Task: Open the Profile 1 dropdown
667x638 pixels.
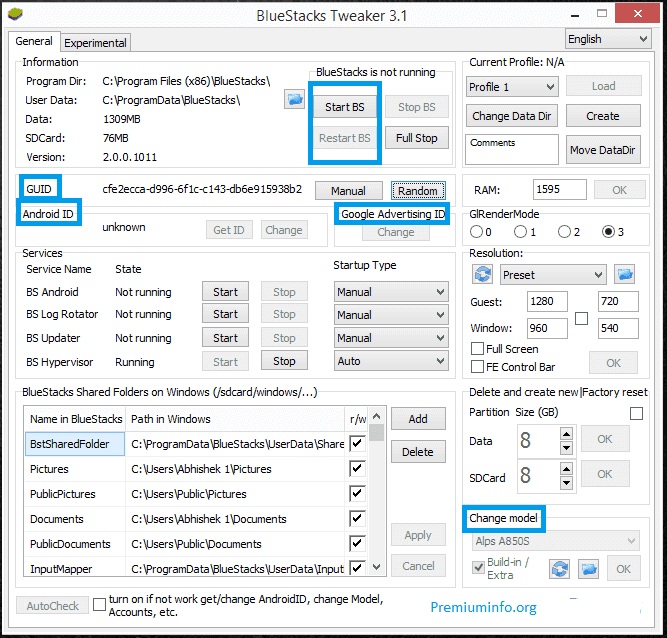Action: point(512,87)
